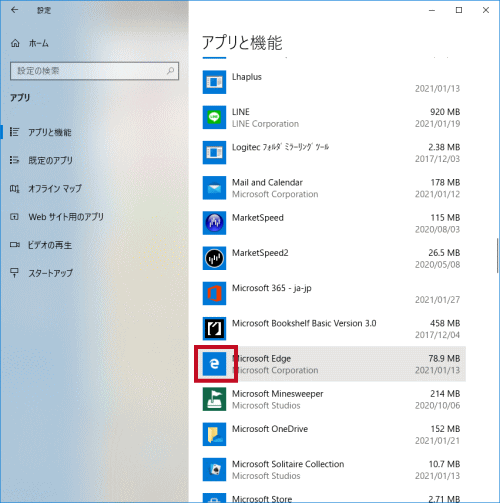The image size is (500, 503).
Task: Click the ビデオの再生 video icon
Action: pos(14,245)
